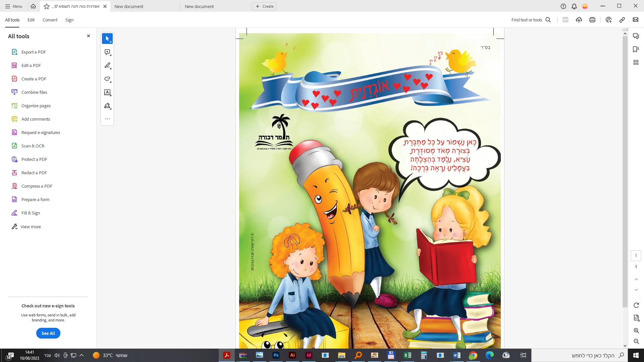Close the All tools panel
Screen dimensions: 644x362
pyautogui.click(x=89, y=36)
